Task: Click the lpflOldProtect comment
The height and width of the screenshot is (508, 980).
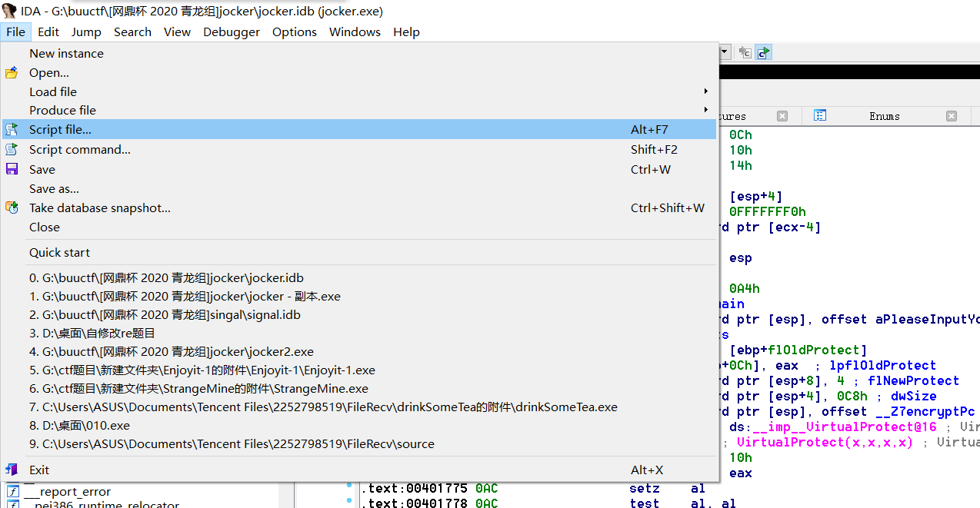Action: tap(883, 365)
